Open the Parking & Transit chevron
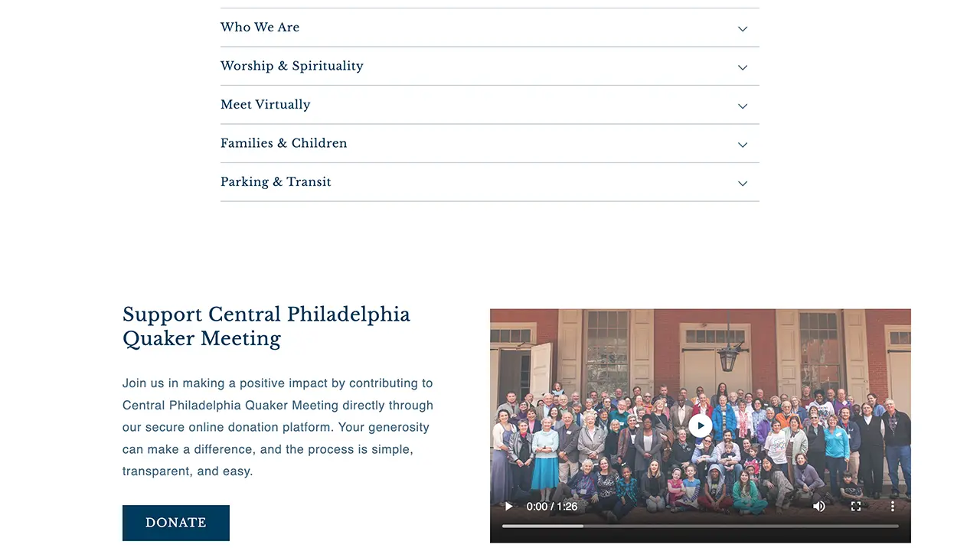This screenshot has height=551, width=980. tap(742, 183)
